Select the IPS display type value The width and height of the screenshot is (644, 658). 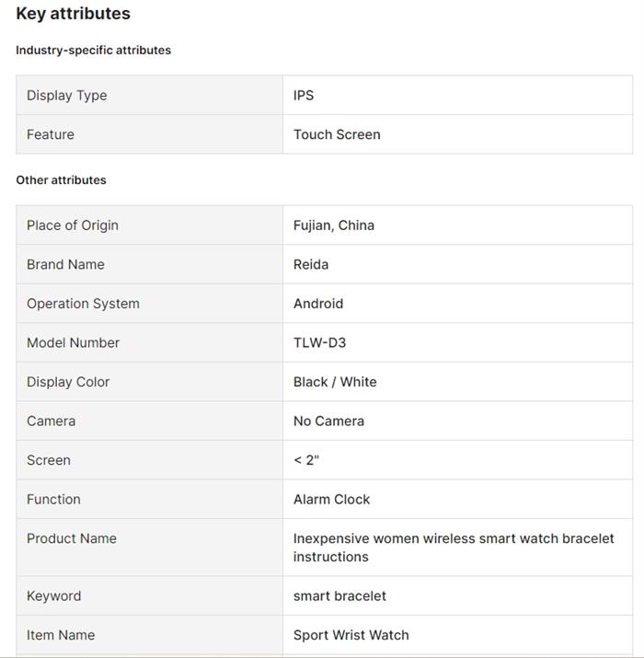(304, 96)
